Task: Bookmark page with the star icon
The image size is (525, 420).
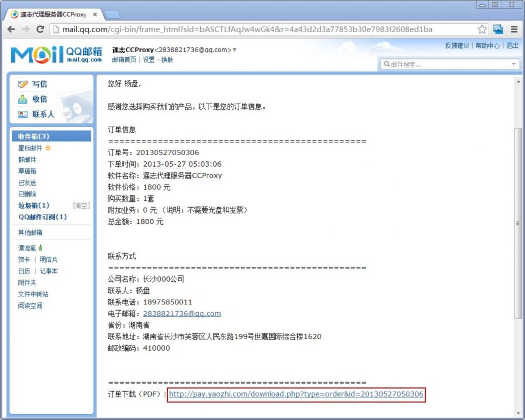Action: 482,29
